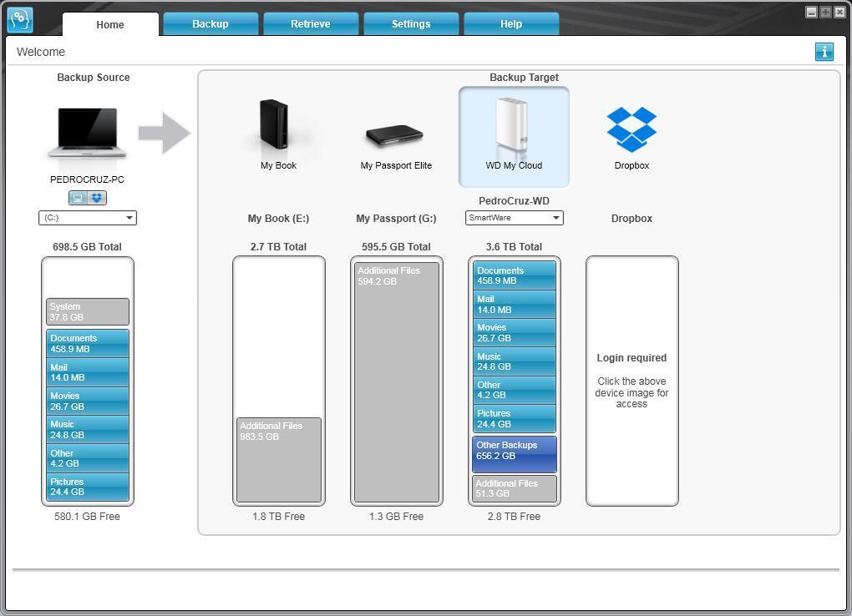Switch to the Backup tab
This screenshot has width=852, height=616.
coord(210,24)
